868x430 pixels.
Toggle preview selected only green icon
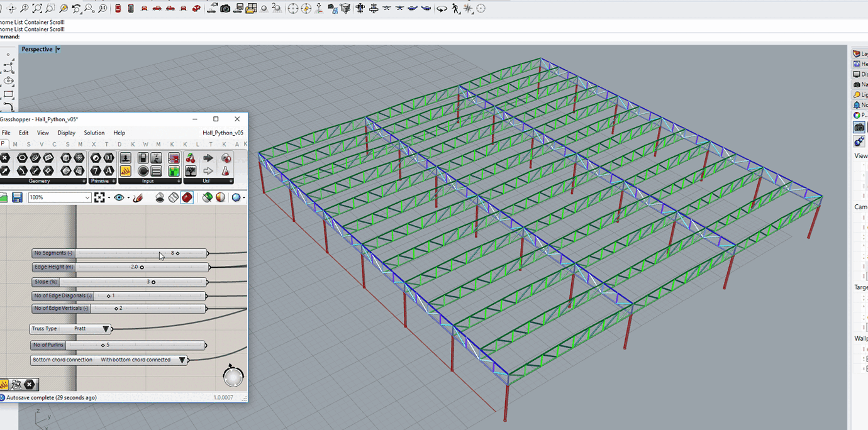coord(207,197)
